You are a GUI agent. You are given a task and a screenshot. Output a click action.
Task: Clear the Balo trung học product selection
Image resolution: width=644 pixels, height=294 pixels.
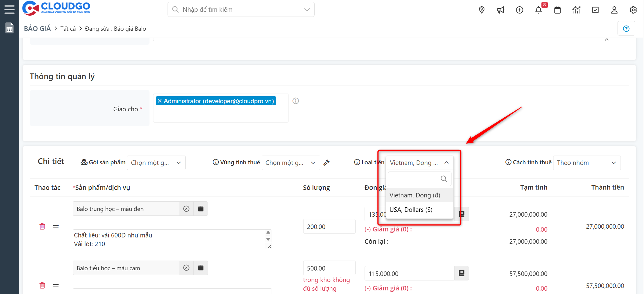click(x=186, y=209)
